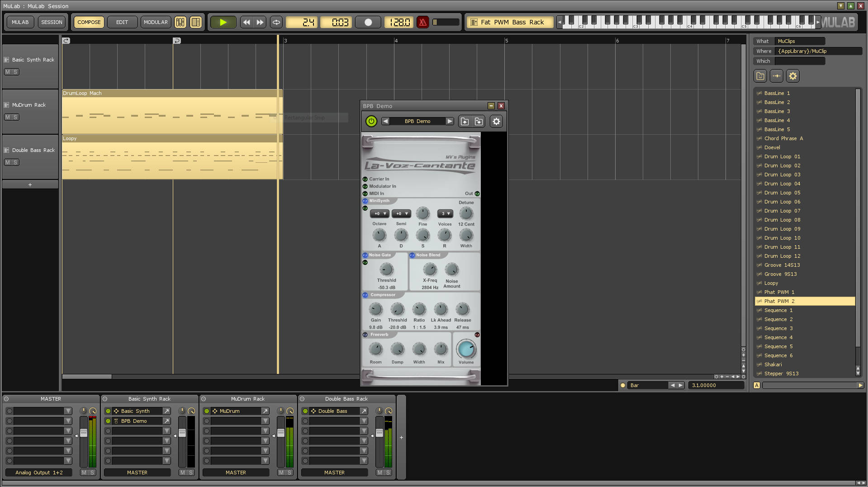Click the What field MuClips
Screen dimensions: 868x487
[x=800, y=41]
